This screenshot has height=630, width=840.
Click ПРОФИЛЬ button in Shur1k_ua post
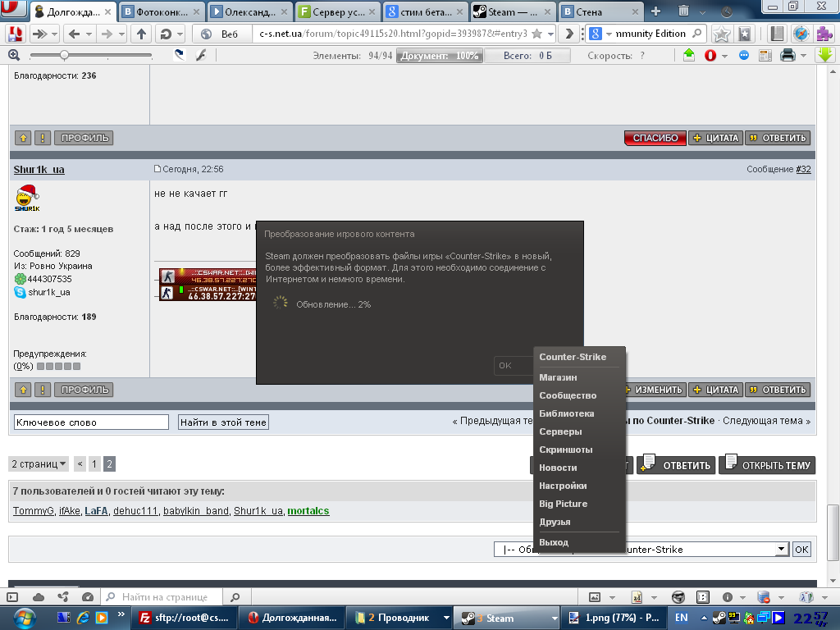point(84,390)
